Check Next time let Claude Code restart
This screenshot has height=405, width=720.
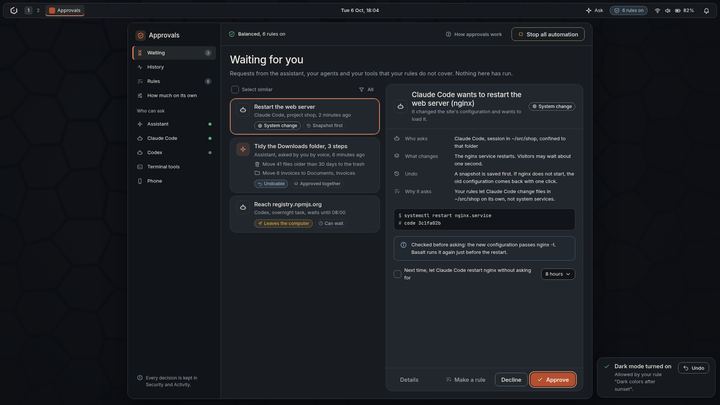pos(397,274)
